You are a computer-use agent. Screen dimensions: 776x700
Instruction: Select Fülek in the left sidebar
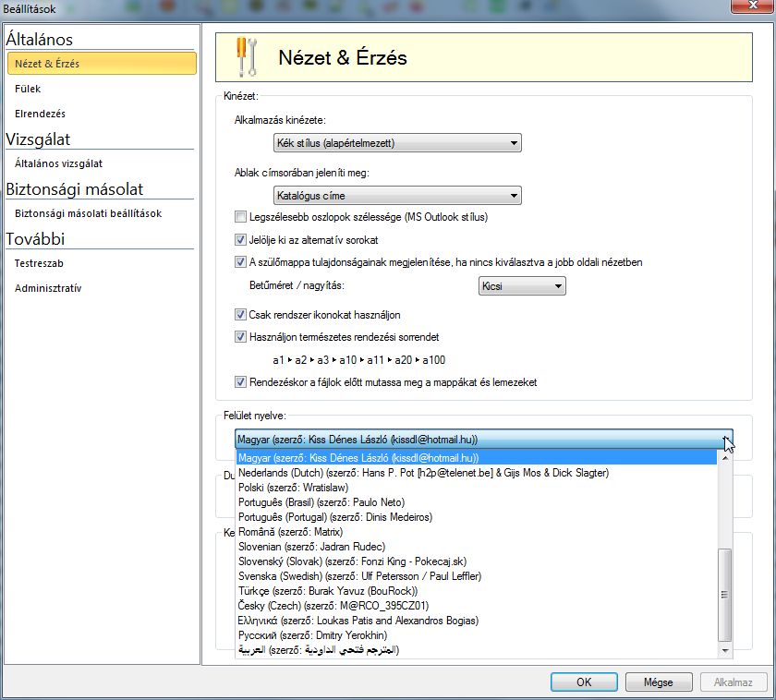tap(28, 89)
